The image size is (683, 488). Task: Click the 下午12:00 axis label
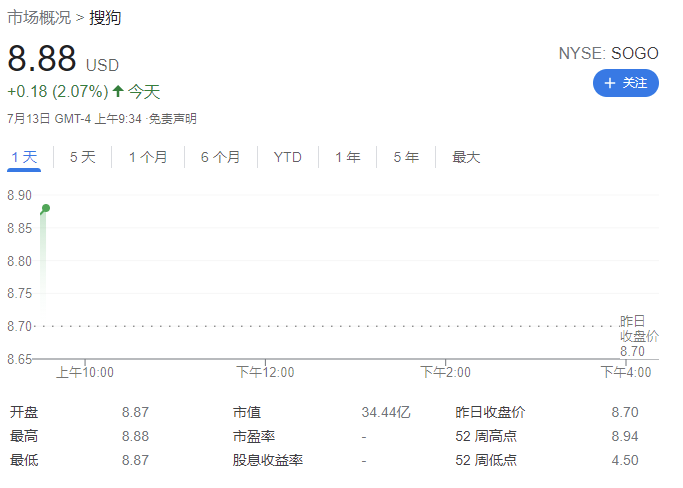pos(265,372)
